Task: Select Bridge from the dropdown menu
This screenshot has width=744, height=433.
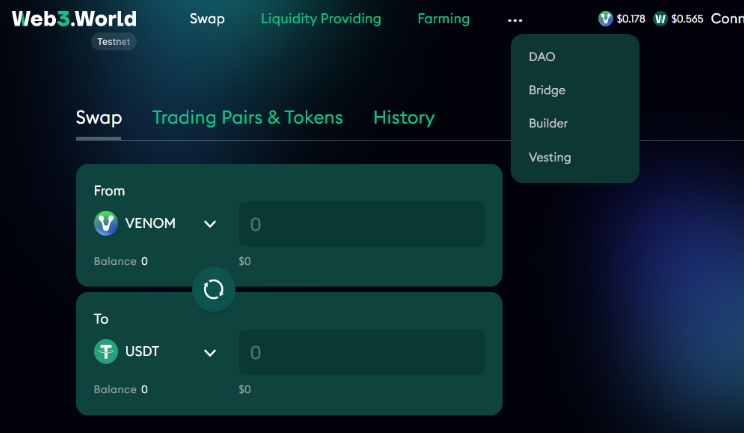Action: click(x=547, y=90)
